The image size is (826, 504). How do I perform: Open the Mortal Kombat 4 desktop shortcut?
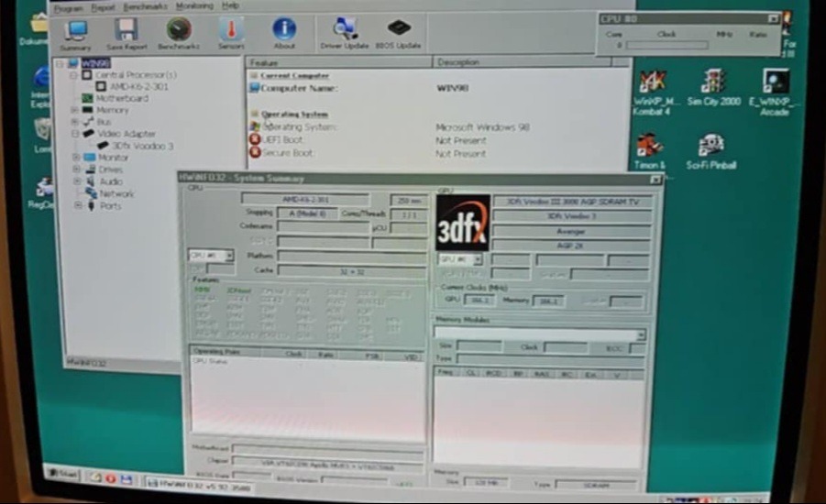click(x=653, y=93)
